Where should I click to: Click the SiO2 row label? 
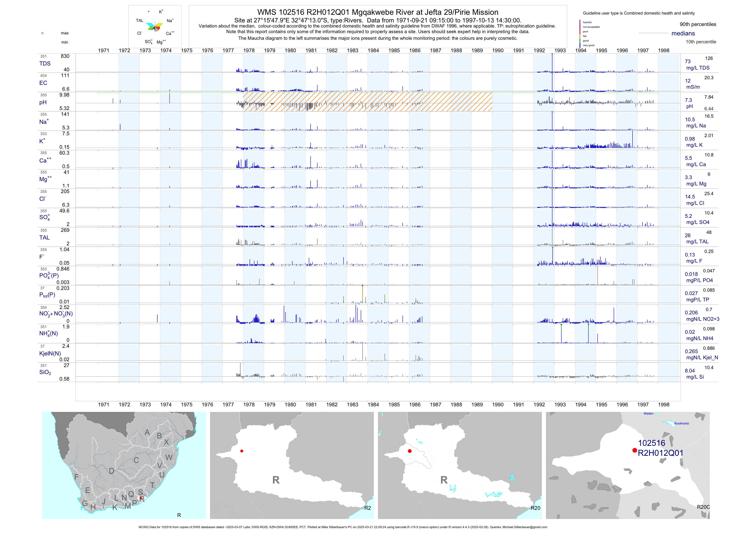pos(45,372)
